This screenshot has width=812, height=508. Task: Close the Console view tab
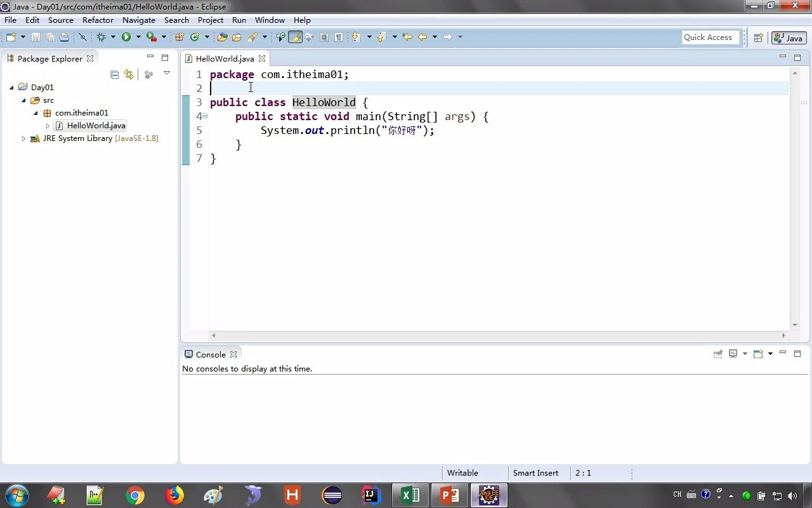tap(233, 354)
